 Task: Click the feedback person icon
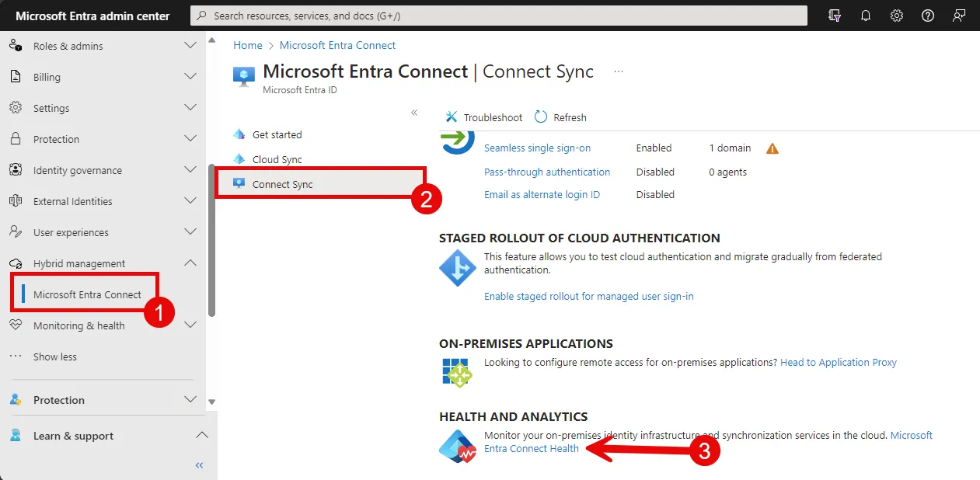pyautogui.click(x=959, y=16)
